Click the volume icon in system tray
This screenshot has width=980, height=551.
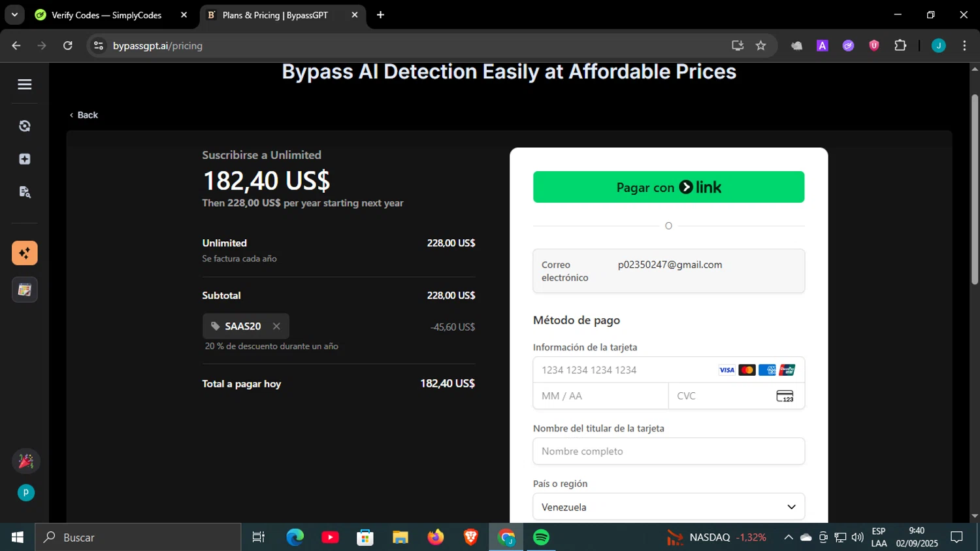coord(858,537)
